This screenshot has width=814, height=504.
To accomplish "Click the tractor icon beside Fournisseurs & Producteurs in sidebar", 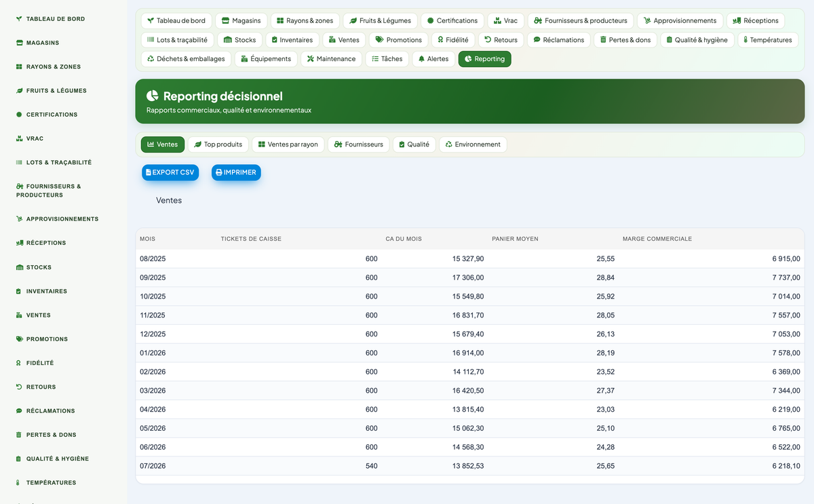I will pyautogui.click(x=20, y=186).
